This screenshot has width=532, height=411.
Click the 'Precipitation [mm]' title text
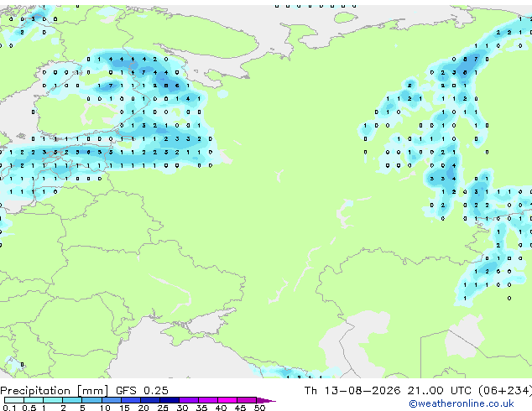tap(54, 391)
